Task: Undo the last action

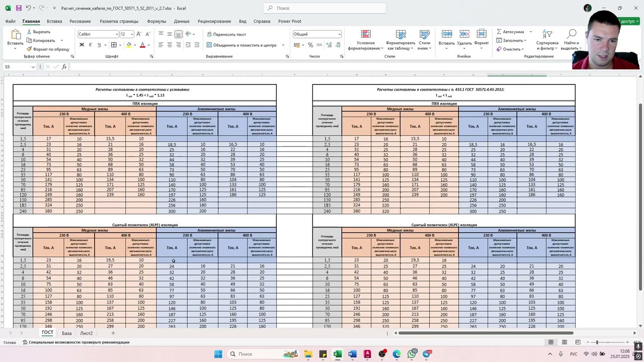Action: coord(29,8)
